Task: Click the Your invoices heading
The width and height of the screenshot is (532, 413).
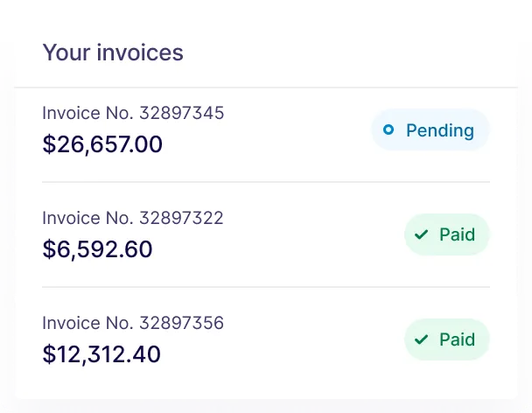Action: [x=113, y=52]
